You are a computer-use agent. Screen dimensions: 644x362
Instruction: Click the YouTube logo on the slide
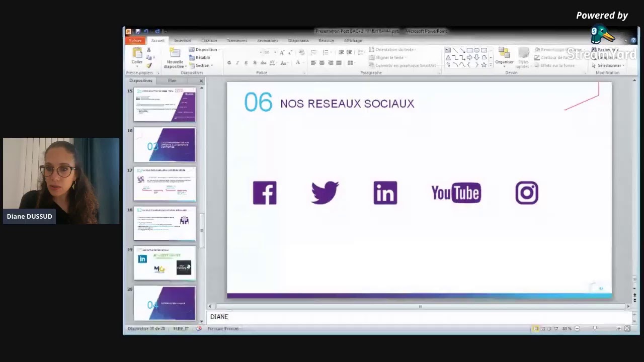click(456, 193)
